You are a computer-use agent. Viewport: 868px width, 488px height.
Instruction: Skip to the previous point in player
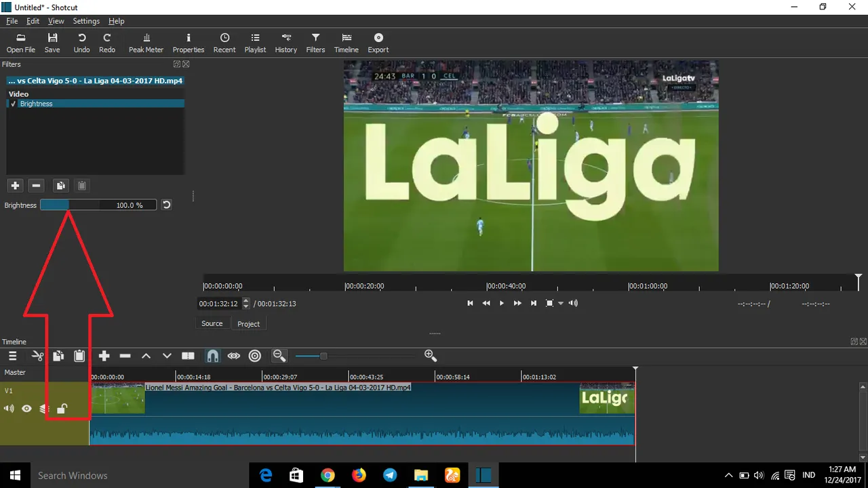point(470,303)
